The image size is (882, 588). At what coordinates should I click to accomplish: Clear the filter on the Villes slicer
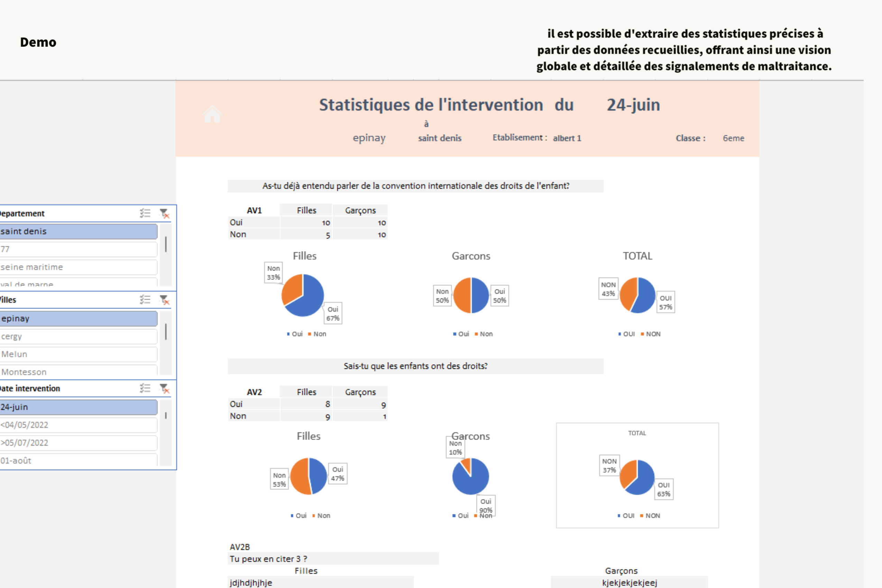point(165,300)
